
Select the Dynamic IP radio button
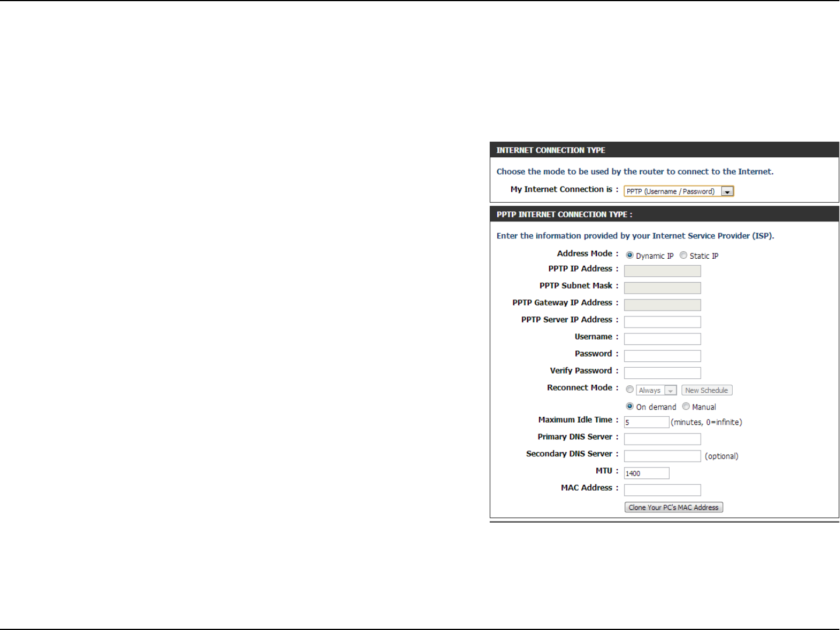pos(630,255)
